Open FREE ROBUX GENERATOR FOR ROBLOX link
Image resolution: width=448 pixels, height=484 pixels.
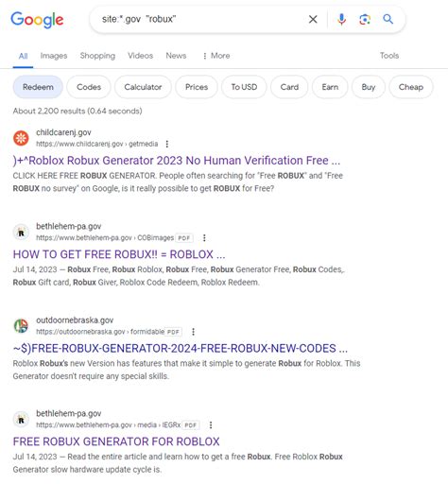pos(116,441)
